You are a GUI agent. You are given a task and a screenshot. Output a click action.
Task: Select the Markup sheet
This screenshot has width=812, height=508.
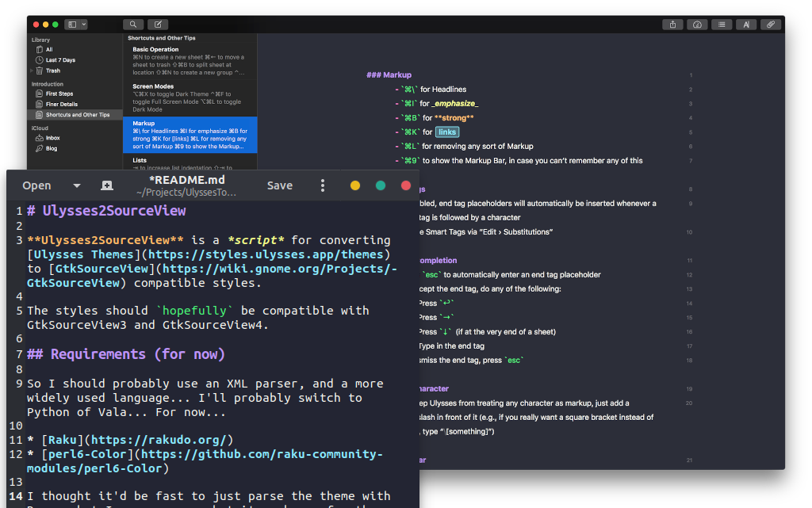190,135
